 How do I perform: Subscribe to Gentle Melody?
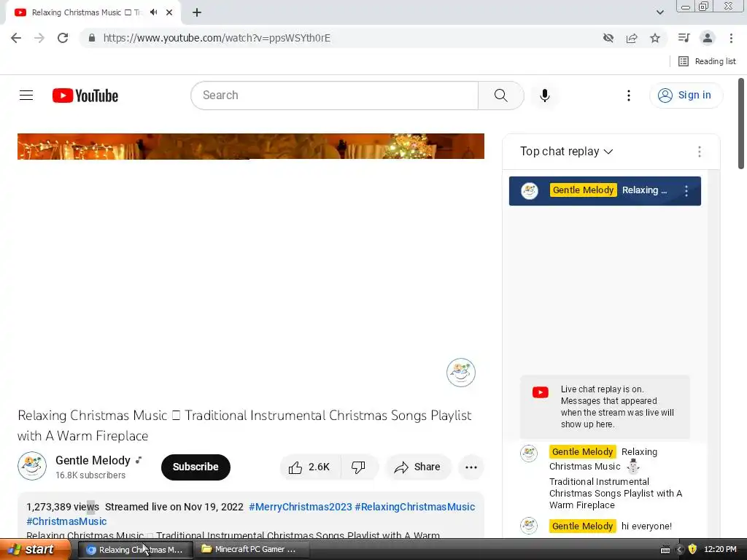point(196,467)
